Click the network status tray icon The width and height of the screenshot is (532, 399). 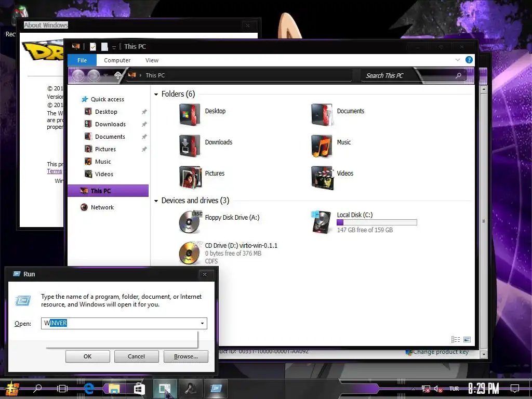tap(426, 389)
